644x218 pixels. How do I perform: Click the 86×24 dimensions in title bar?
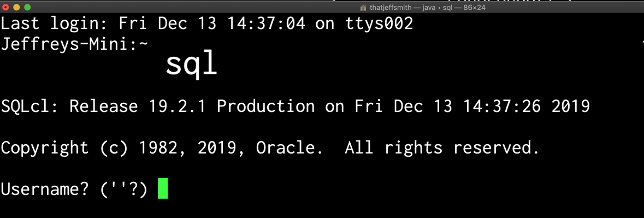[475, 8]
